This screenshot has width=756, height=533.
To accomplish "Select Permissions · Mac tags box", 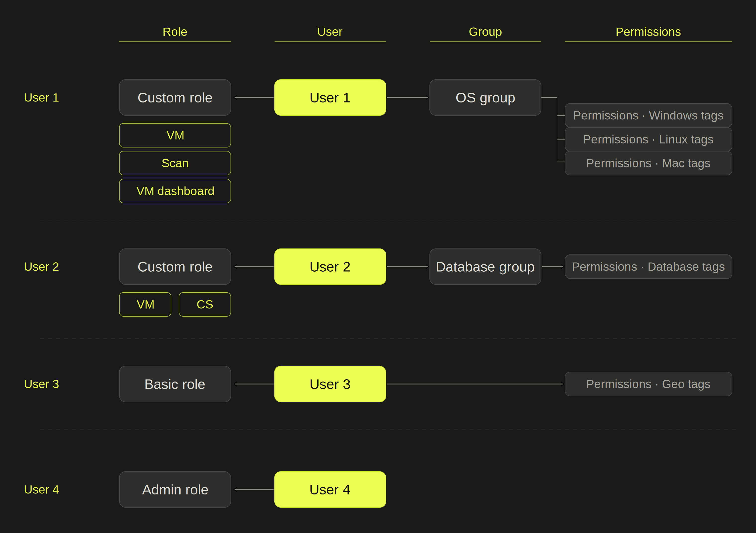I will point(648,163).
